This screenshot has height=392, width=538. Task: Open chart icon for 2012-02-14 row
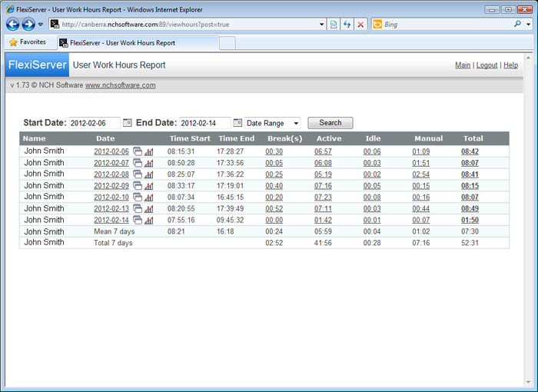148,220
